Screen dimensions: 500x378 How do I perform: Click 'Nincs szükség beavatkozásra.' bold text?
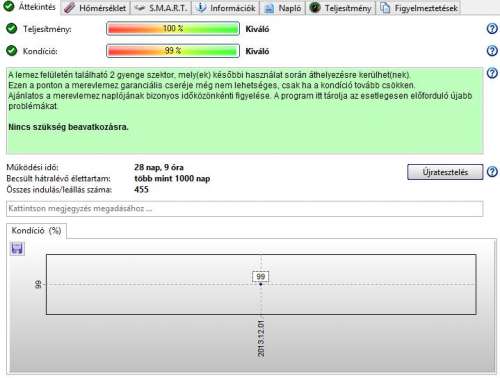point(68,127)
